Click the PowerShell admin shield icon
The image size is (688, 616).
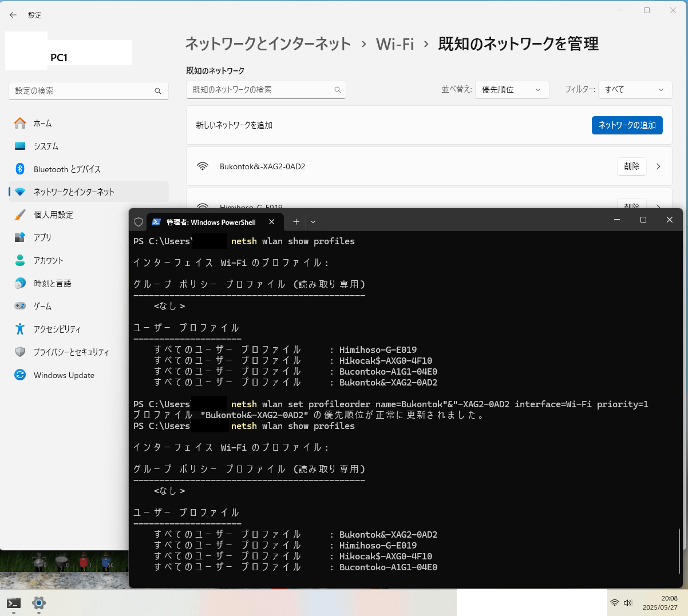pyautogui.click(x=139, y=222)
